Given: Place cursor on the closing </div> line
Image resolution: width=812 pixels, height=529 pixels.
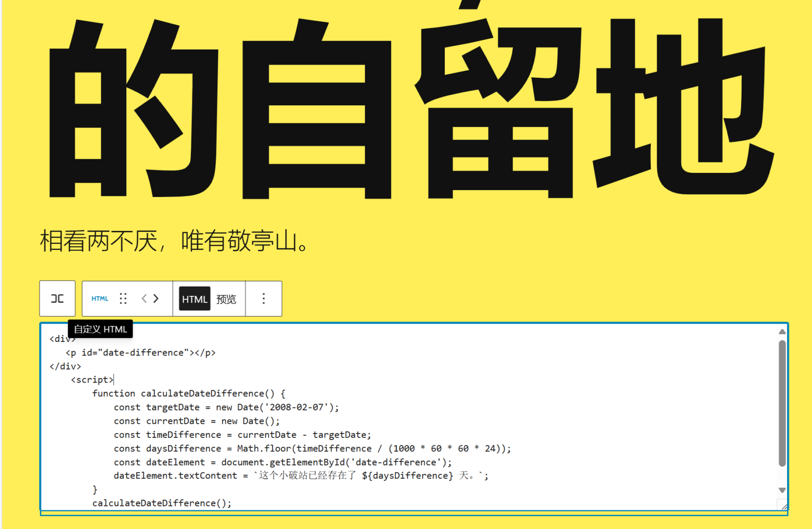Looking at the screenshot, I should (66, 366).
